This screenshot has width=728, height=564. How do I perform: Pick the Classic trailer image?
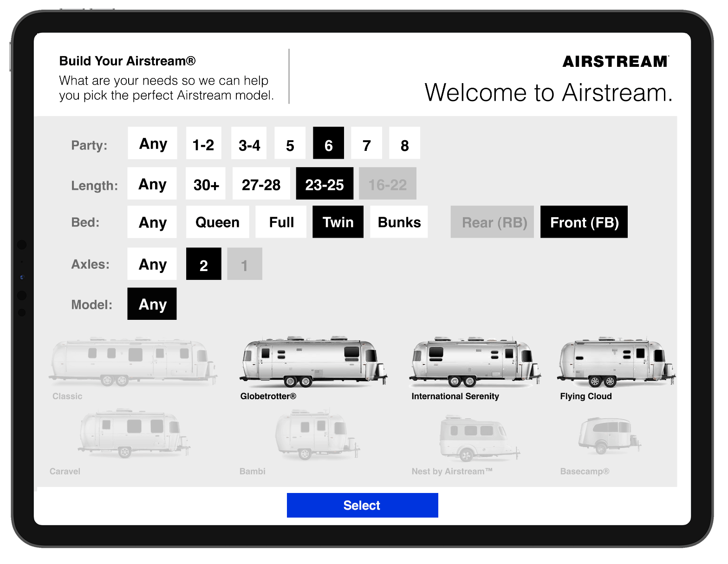[x=133, y=362]
